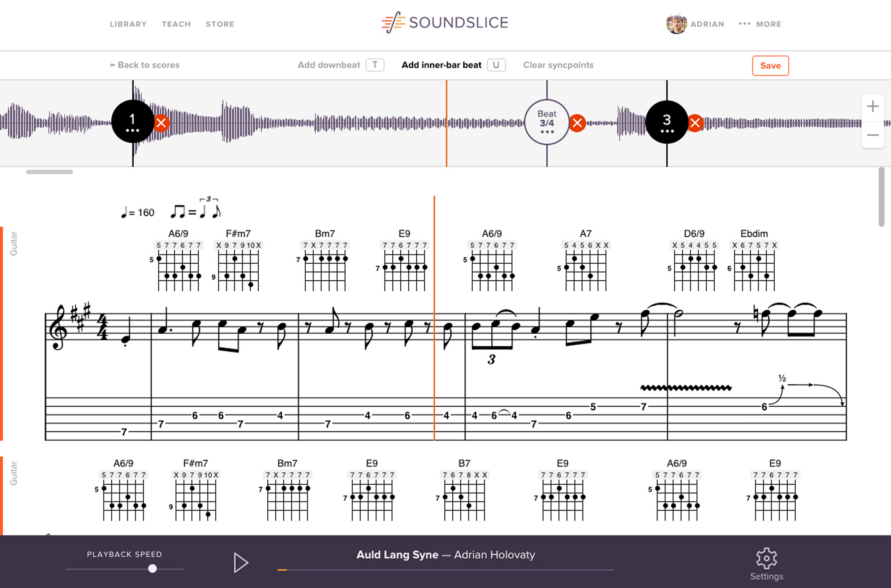Delete the bar 1 syncpoint

161,123
